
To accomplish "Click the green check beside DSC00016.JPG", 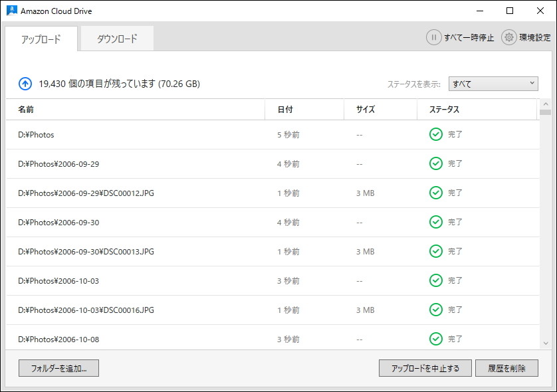I will [x=436, y=310].
